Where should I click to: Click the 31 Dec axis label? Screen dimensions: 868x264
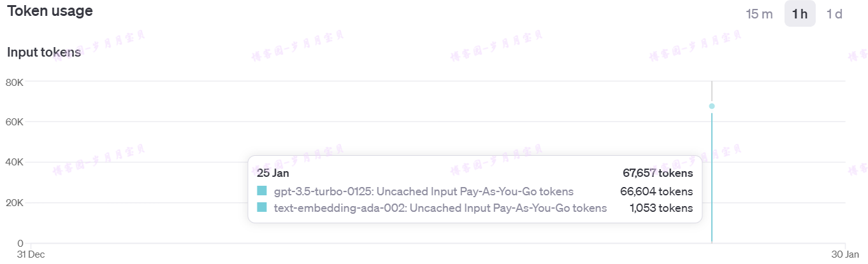[30, 254]
